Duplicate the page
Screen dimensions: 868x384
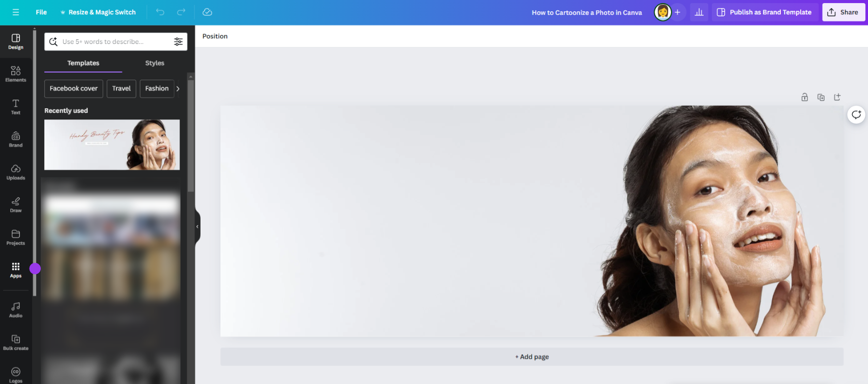coord(821,97)
